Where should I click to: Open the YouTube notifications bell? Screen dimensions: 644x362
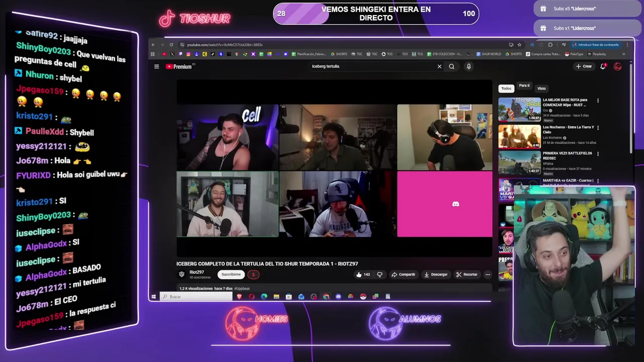[603, 66]
